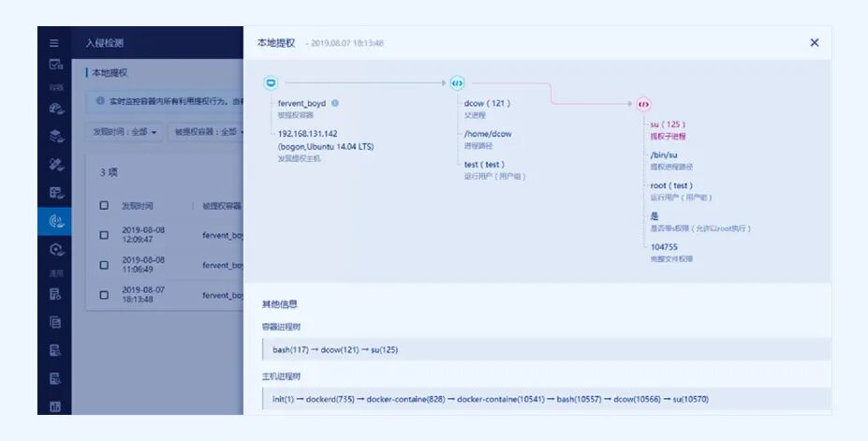The height and width of the screenshot is (441, 868).
Task: Click the container node icon above fervent_boyd
Action: [271, 83]
